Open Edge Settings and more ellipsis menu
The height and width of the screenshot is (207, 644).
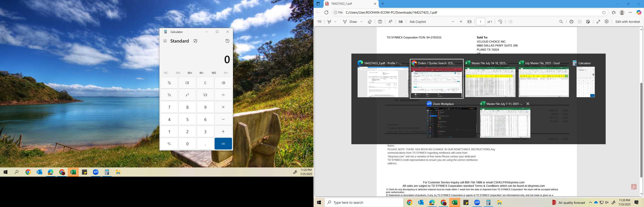(x=630, y=12)
